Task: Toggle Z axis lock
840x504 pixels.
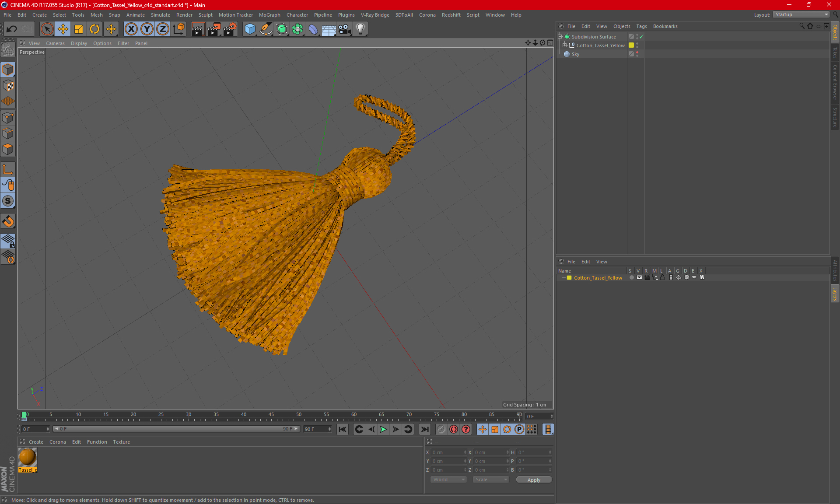Action: tap(163, 29)
